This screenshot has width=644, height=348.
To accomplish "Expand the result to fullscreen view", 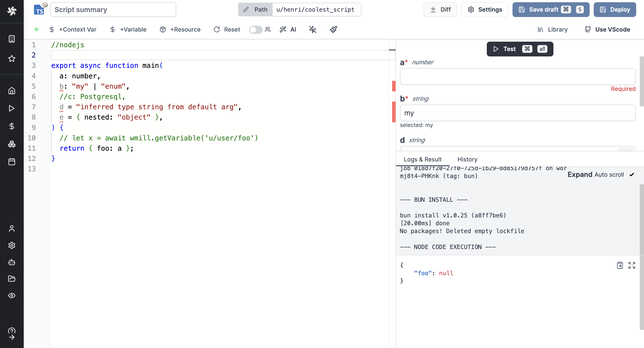I will [x=632, y=265].
